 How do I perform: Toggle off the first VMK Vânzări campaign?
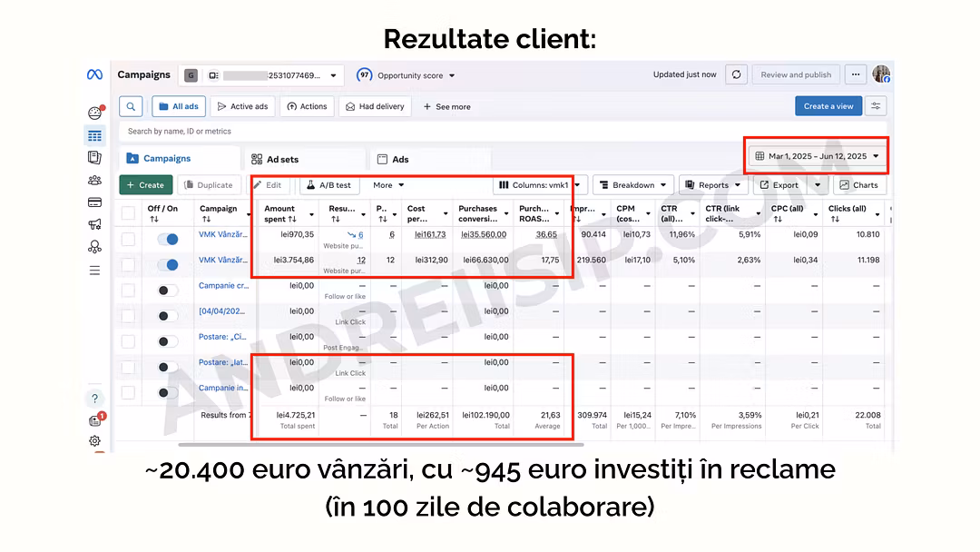tap(167, 239)
